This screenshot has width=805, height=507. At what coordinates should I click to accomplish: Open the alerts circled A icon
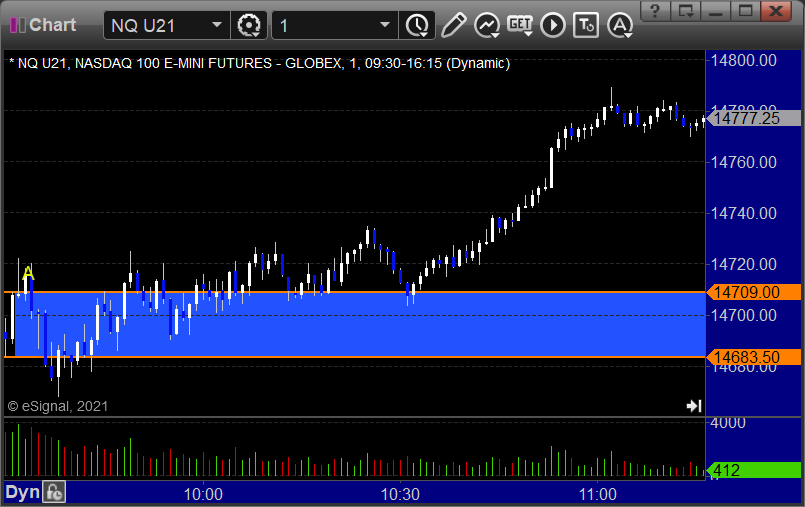point(620,25)
